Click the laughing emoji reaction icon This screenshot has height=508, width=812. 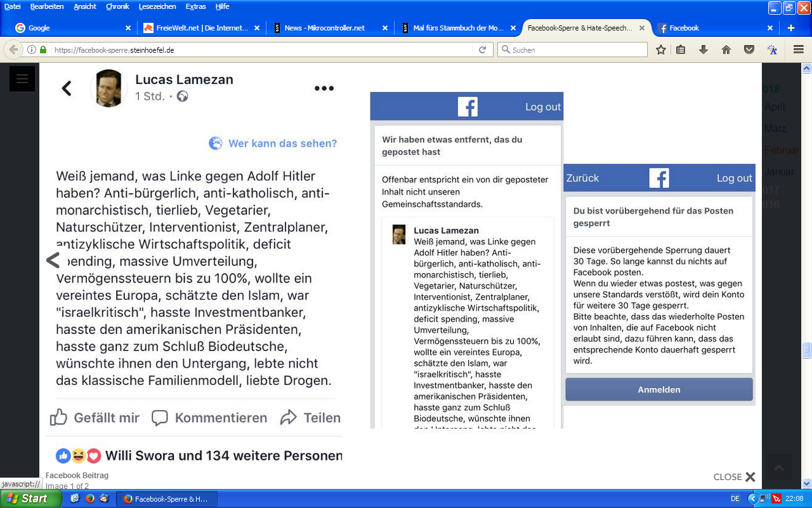(79, 455)
